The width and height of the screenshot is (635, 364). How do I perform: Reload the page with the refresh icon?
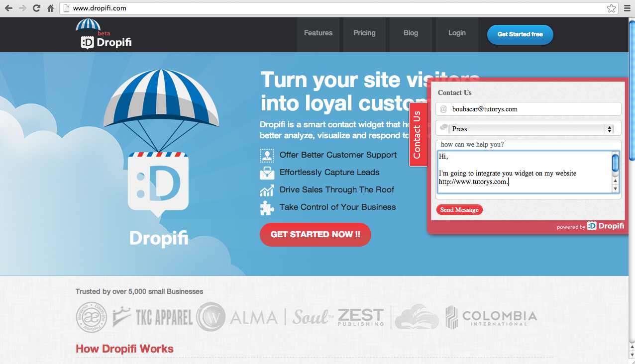(36, 8)
